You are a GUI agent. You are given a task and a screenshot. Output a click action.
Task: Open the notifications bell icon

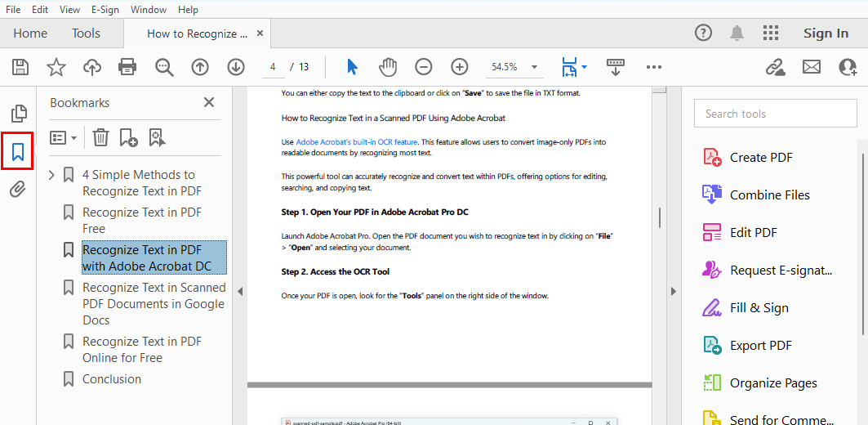tap(737, 34)
